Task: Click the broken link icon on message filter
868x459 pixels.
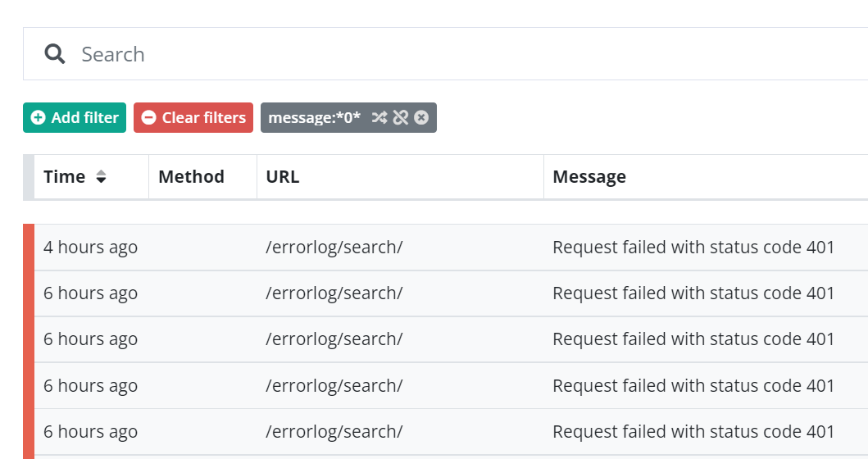Action: pos(400,117)
